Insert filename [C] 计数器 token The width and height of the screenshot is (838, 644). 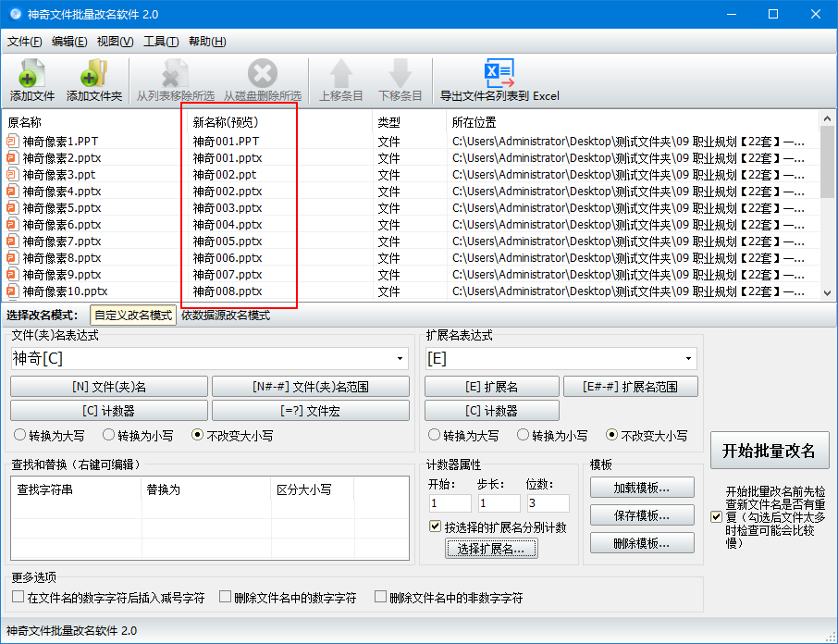[x=109, y=411]
